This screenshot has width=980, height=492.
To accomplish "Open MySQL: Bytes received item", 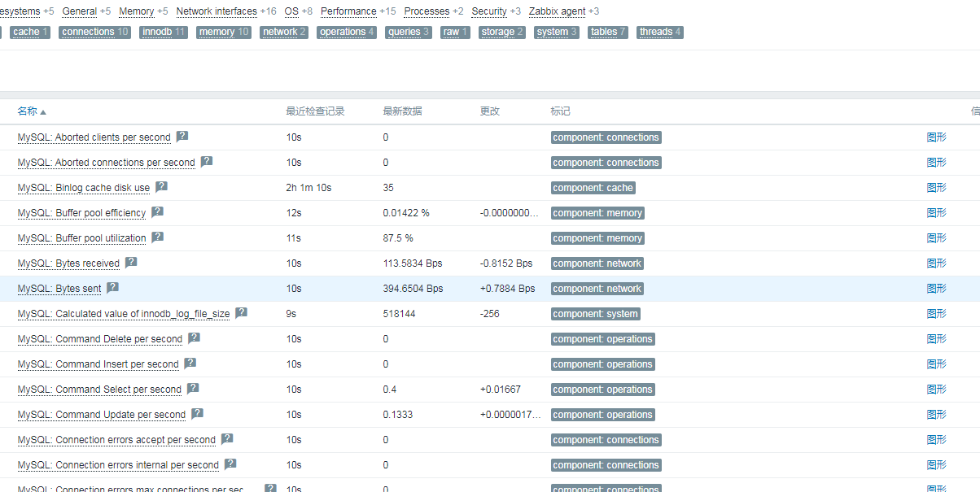I will [x=68, y=263].
